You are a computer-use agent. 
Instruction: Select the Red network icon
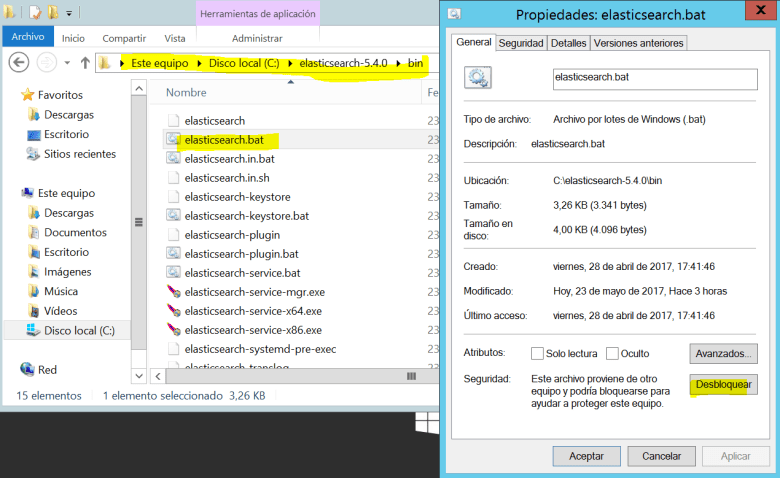coord(27,369)
